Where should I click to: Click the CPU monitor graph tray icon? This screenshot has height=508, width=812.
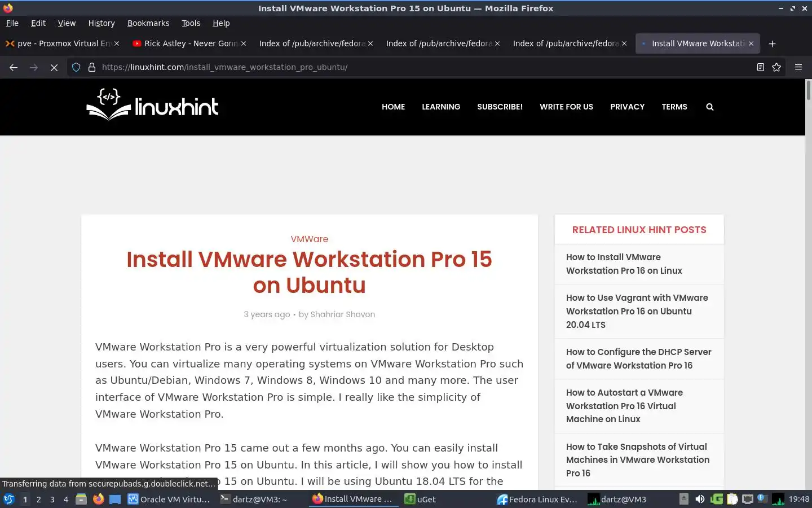tap(778, 499)
